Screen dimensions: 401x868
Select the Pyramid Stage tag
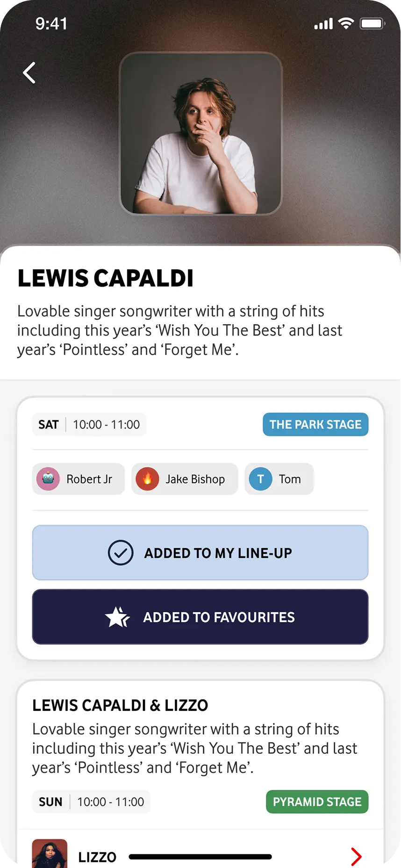pos(317,802)
